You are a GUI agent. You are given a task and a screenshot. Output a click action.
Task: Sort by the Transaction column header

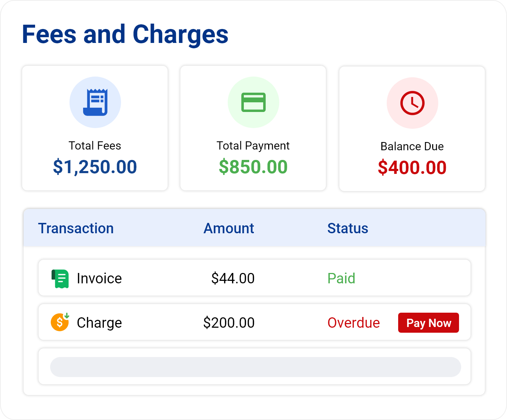tap(76, 228)
